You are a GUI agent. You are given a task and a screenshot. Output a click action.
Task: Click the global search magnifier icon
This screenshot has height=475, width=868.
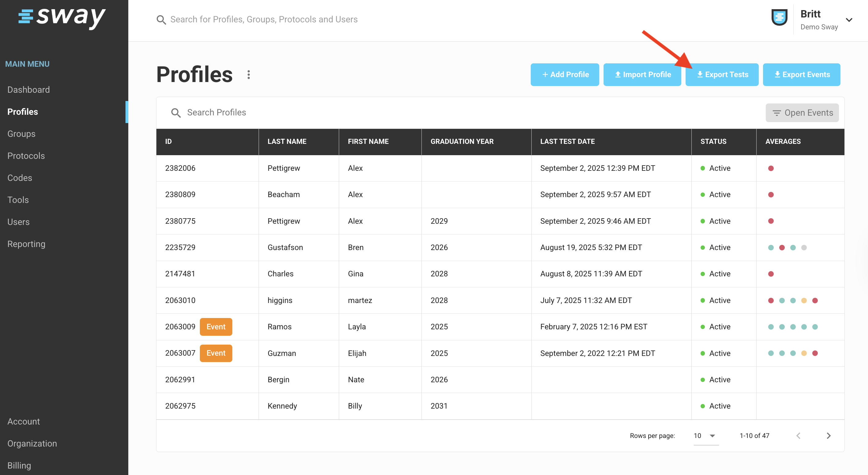[161, 20]
